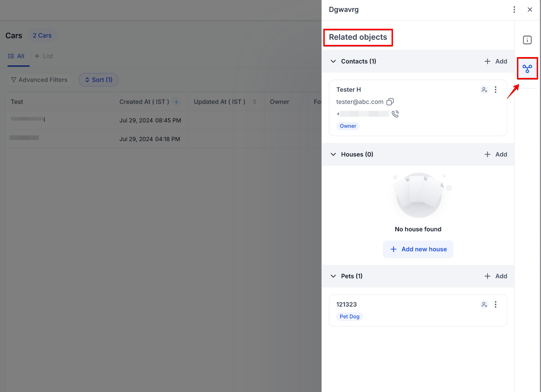Unlink contact Tester H using person icon
This screenshot has height=392, width=541.
tap(484, 90)
